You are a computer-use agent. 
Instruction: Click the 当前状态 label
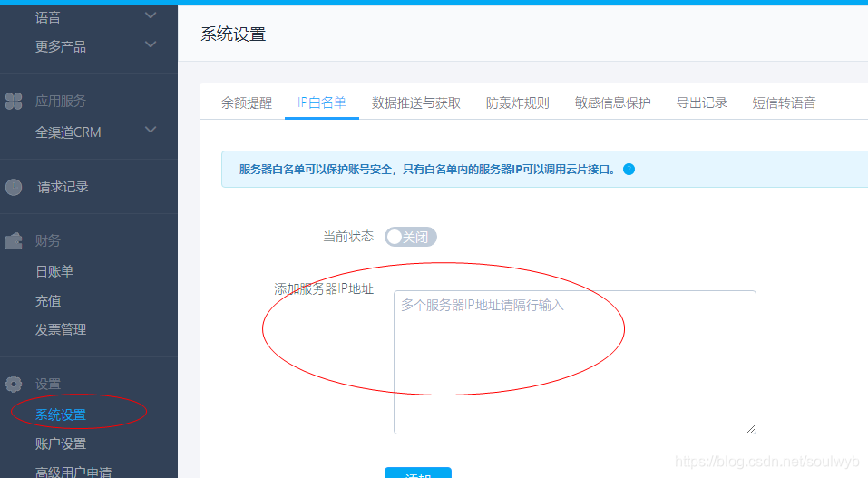[x=348, y=237]
